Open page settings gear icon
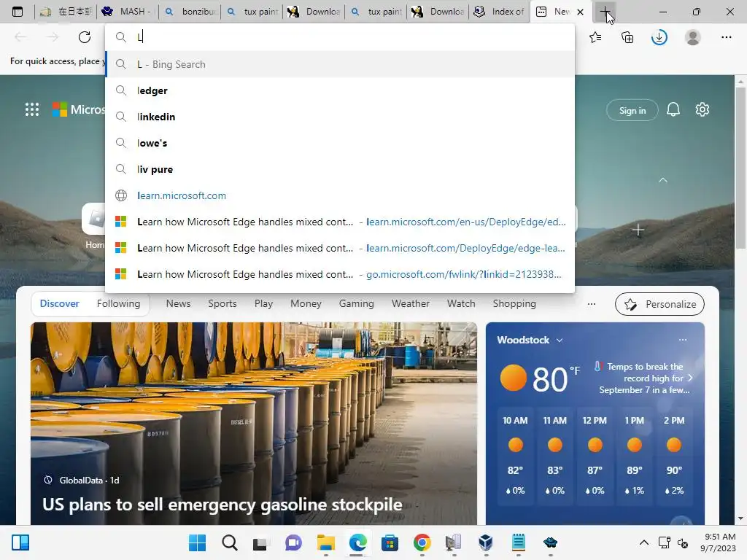The height and width of the screenshot is (560, 747). [x=703, y=109]
